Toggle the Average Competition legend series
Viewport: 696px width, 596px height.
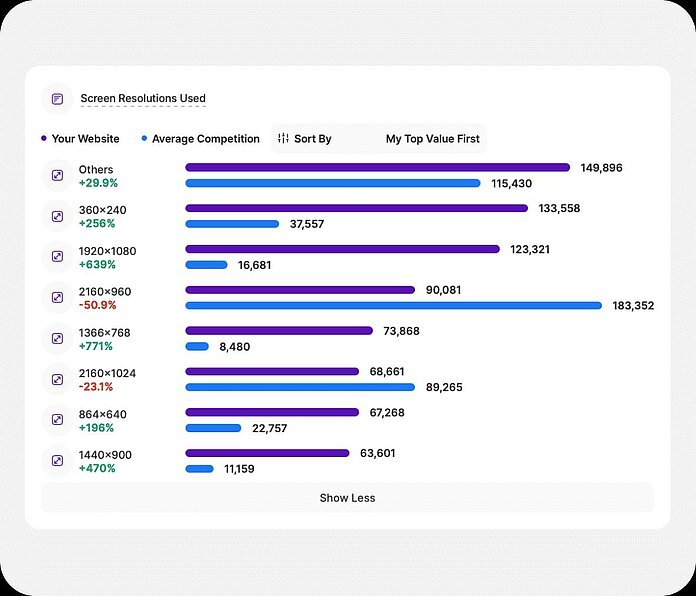[200, 139]
